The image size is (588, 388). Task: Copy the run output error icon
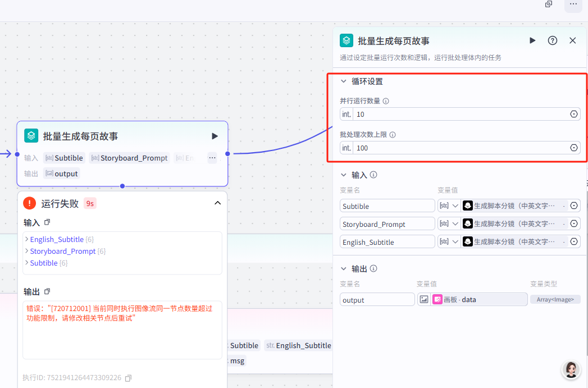(x=47, y=291)
